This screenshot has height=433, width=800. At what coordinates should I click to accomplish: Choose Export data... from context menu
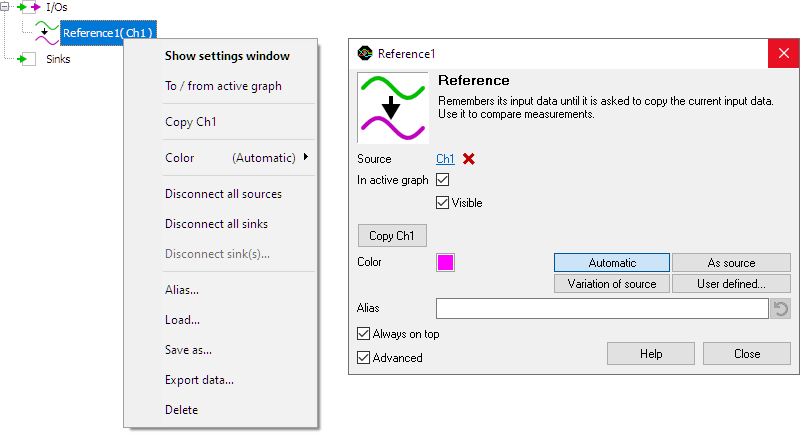(x=199, y=380)
